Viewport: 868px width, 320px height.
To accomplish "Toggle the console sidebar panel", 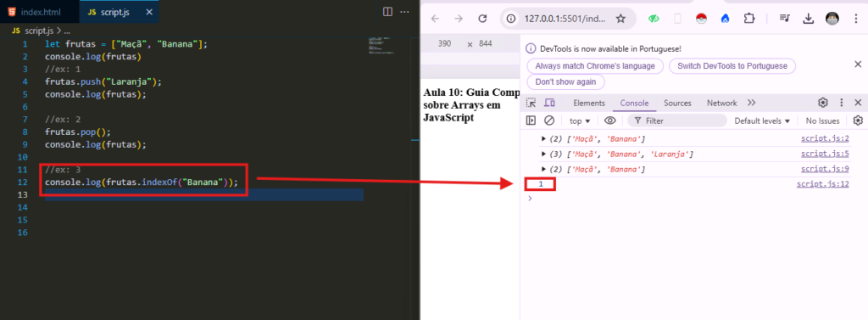I will (531, 121).
